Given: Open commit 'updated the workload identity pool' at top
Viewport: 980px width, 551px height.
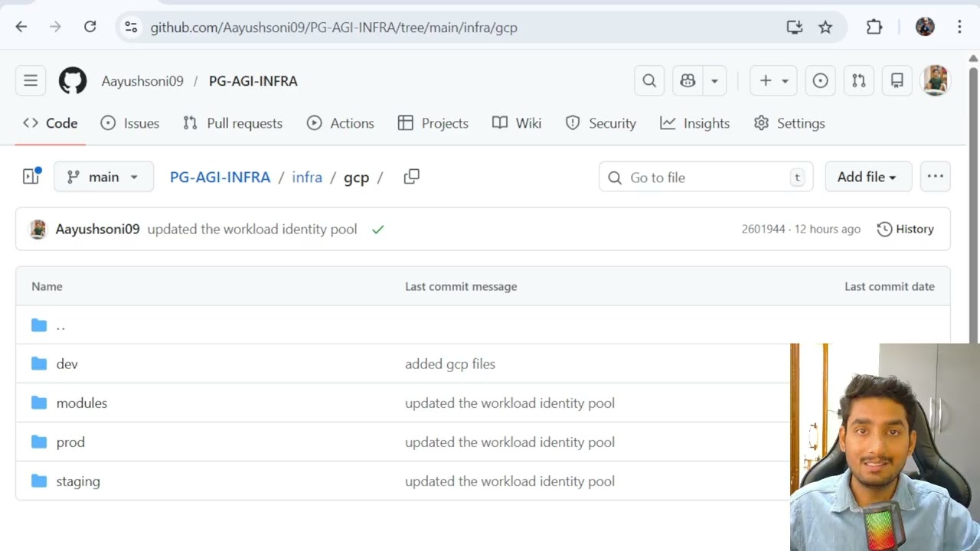Looking at the screenshot, I should (x=252, y=229).
